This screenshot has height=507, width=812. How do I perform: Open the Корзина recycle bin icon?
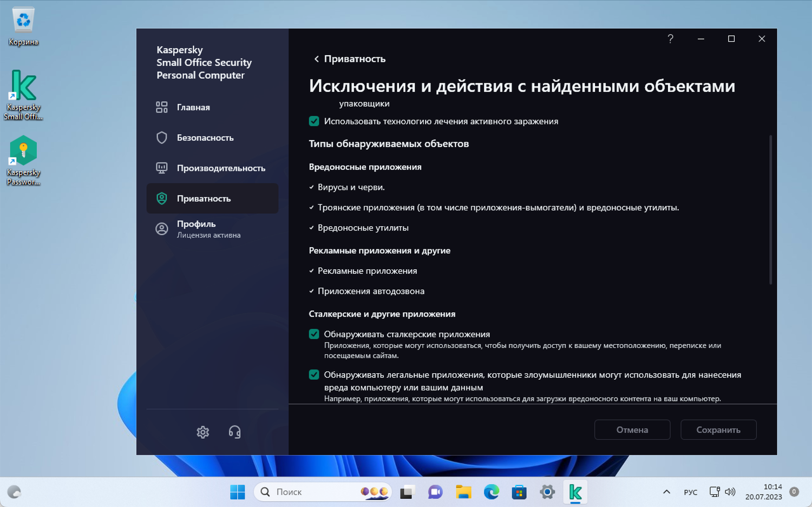tap(23, 27)
